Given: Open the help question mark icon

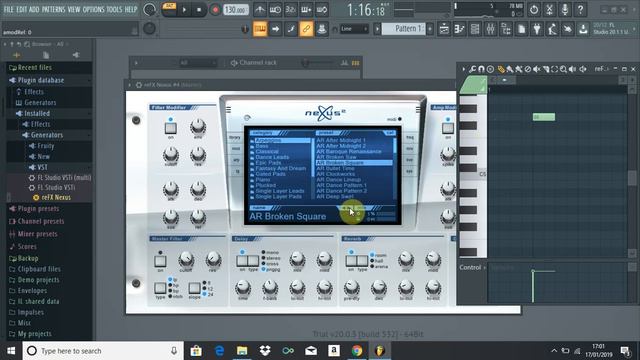Looking at the screenshot, I should pyautogui.click(x=580, y=9).
